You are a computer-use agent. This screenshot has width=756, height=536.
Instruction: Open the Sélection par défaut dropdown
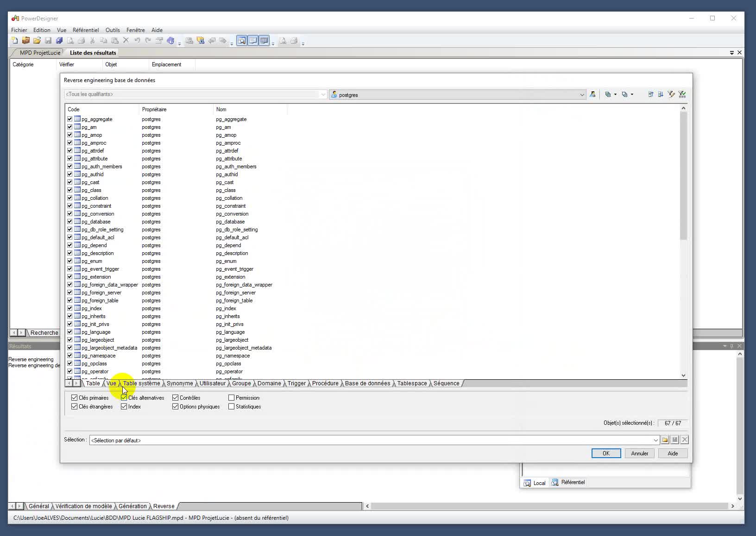[x=656, y=440]
